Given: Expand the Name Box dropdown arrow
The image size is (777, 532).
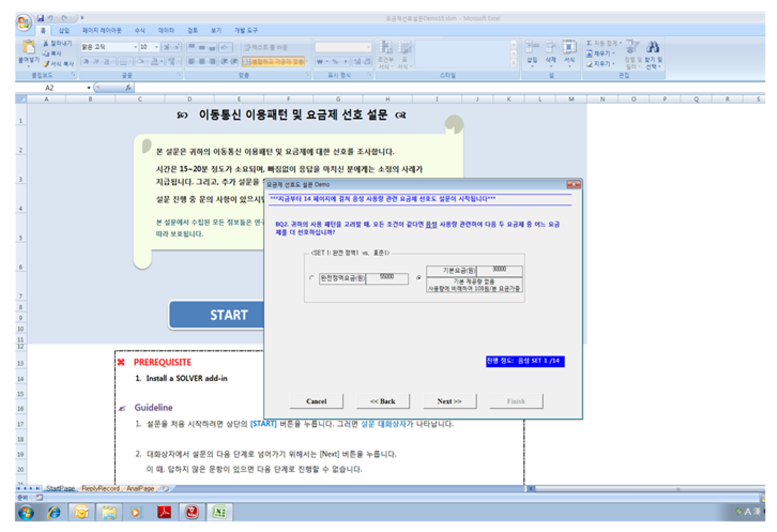Looking at the screenshot, I should (x=89, y=88).
